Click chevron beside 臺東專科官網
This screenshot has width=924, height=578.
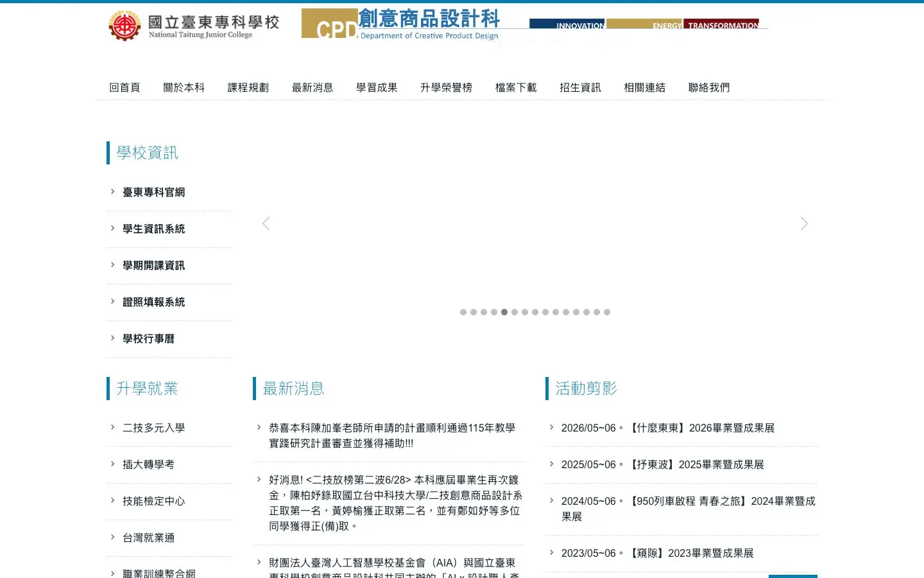click(112, 191)
